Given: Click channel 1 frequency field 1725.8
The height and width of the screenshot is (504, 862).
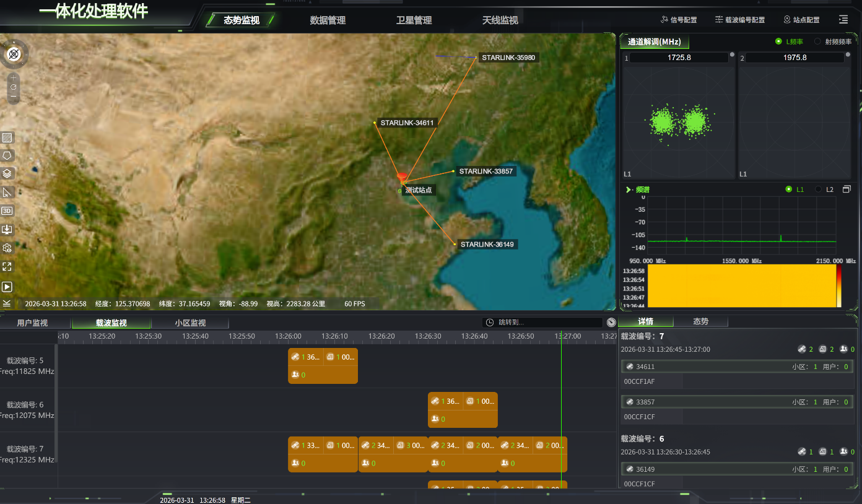Looking at the screenshot, I should (679, 58).
